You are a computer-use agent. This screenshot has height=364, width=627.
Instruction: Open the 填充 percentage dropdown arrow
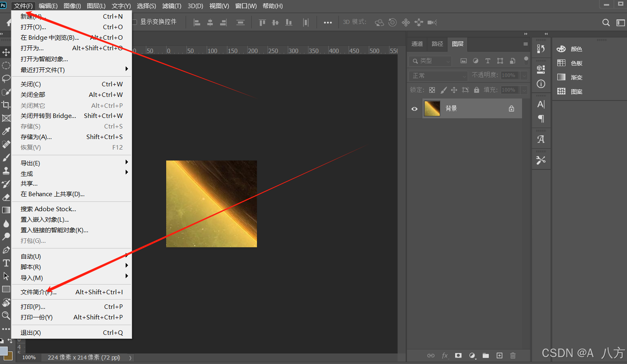pyautogui.click(x=524, y=90)
